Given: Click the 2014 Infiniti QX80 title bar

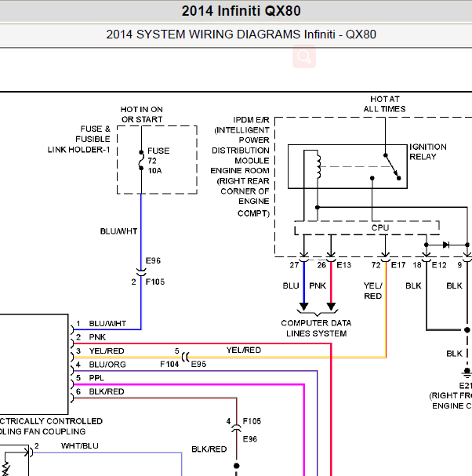Looking at the screenshot, I should (236, 11).
